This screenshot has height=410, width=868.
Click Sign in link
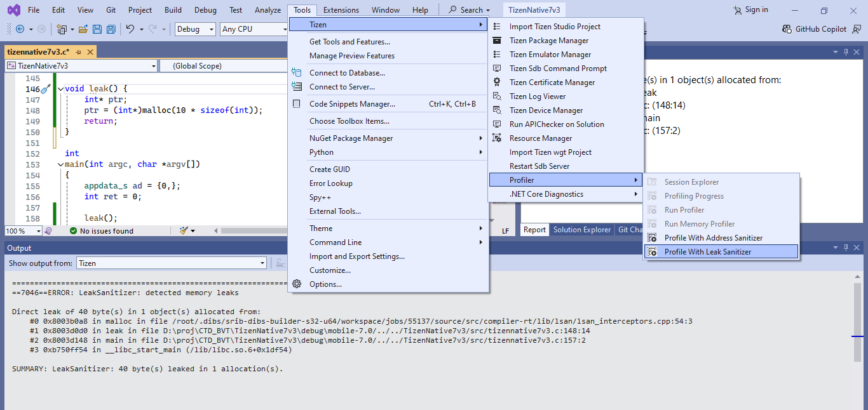click(750, 10)
